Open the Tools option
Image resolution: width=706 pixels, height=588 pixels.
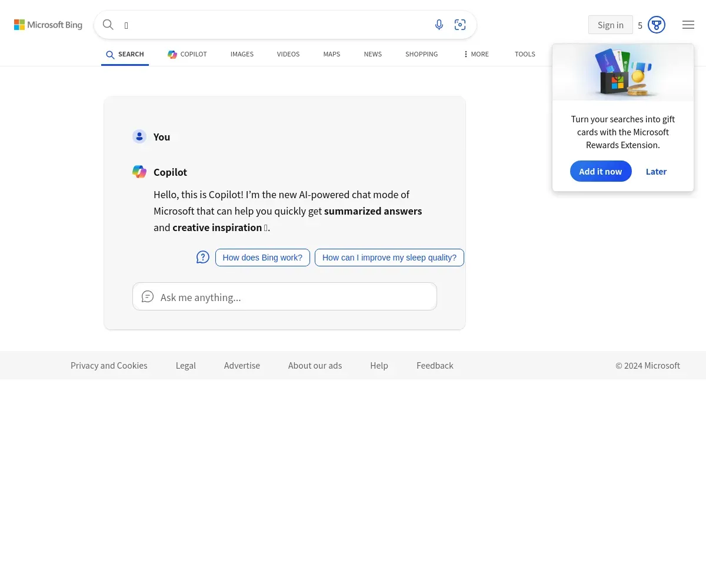[x=525, y=54]
